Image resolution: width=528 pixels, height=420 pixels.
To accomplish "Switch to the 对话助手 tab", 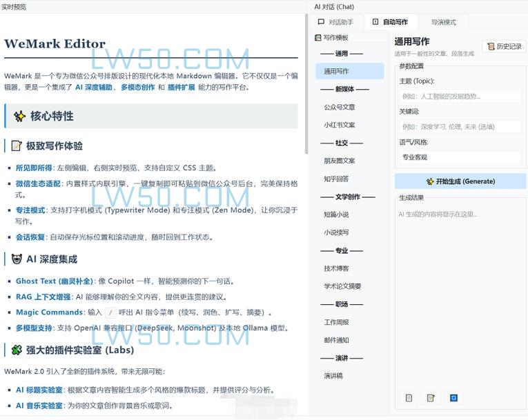I will [x=336, y=22].
